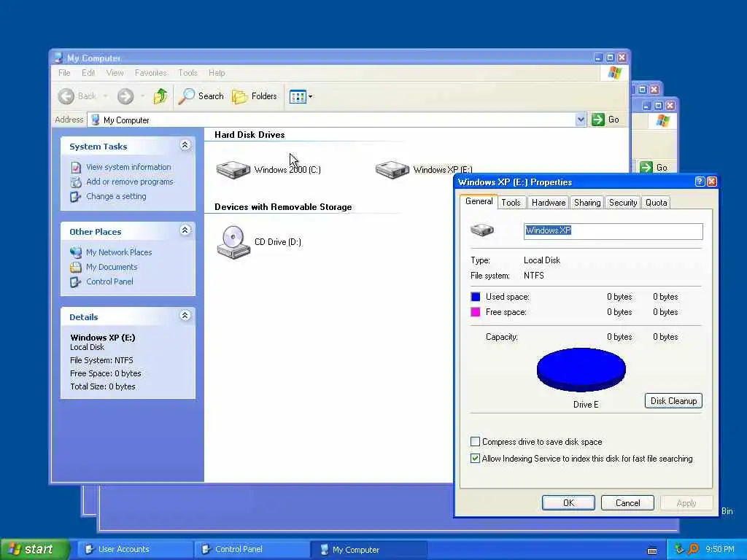Click View system information link

pos(128,167)
